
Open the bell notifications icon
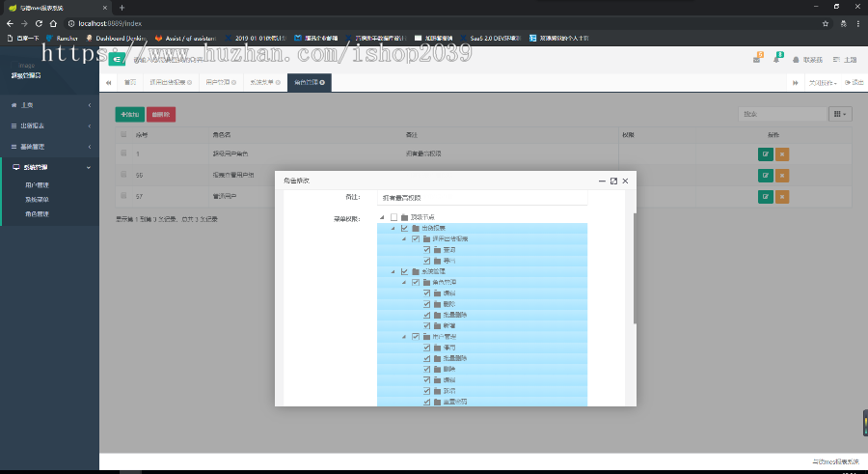point(776,59)
